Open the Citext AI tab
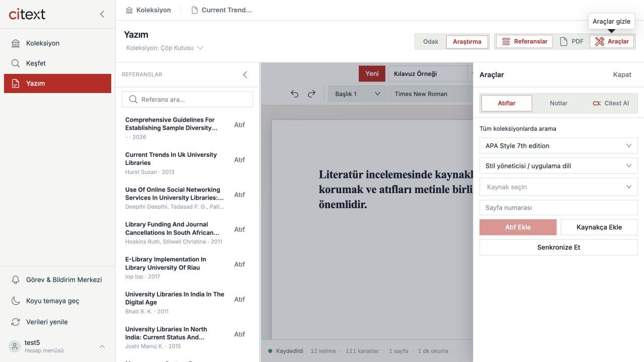 [611, 103]
